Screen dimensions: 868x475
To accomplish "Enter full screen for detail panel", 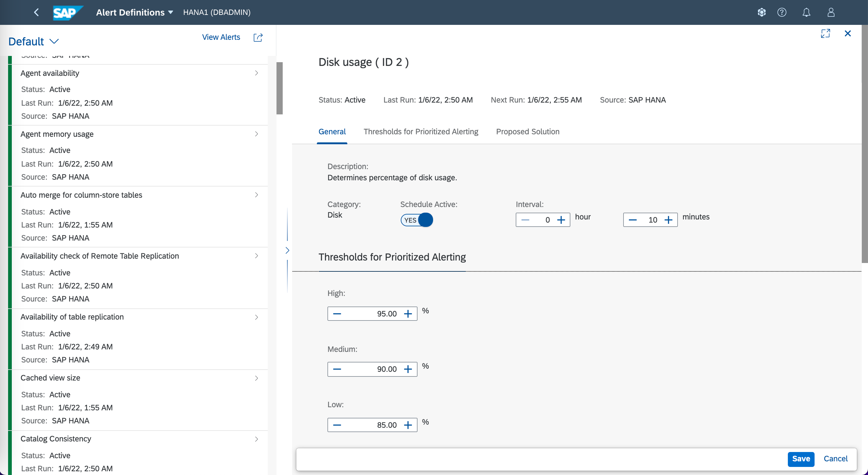I will pos(825,33).
